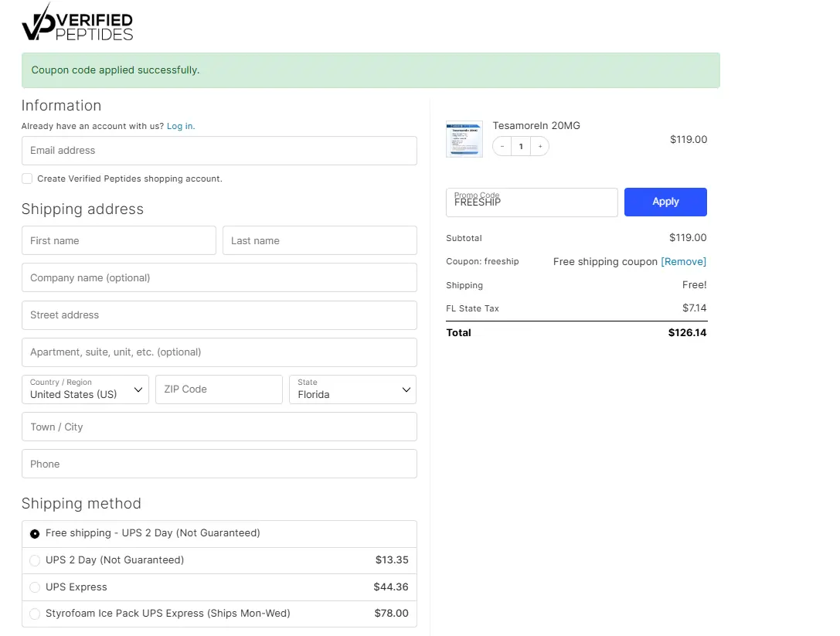
Task: Choose UPS 2 Day $13.35 shipping
Action: [35, 560]
